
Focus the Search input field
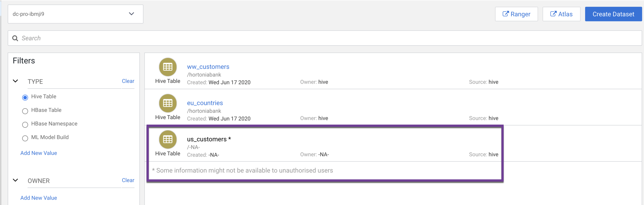(325, 38)
